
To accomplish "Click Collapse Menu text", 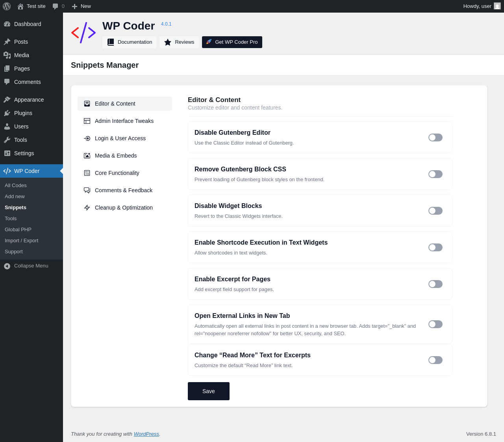I will [x=31, y=266].
